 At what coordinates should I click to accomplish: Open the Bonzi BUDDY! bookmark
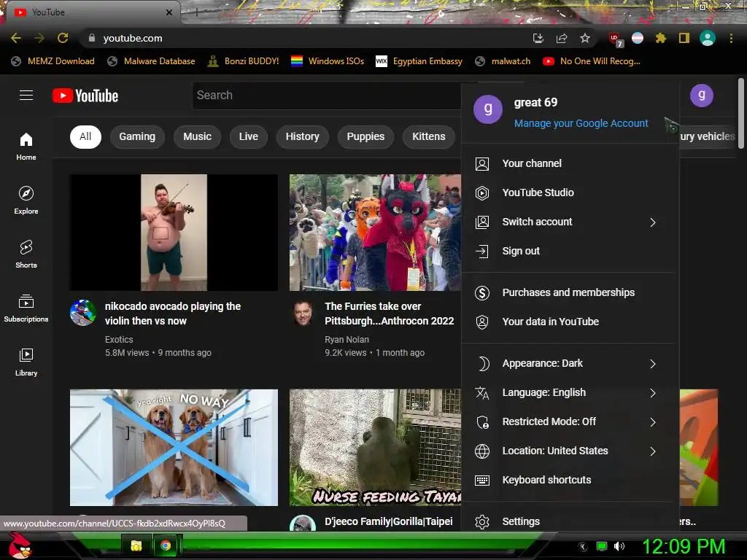pyautogui.click(x=244, y=61)
